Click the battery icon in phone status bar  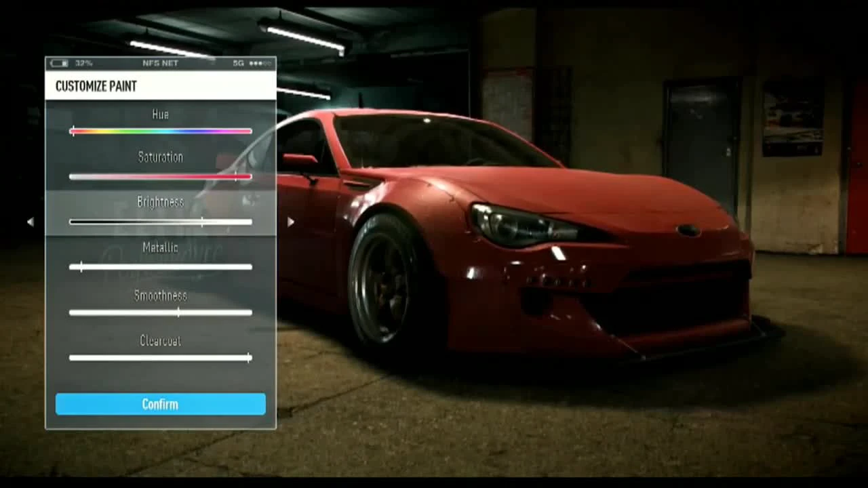point(59,63)
